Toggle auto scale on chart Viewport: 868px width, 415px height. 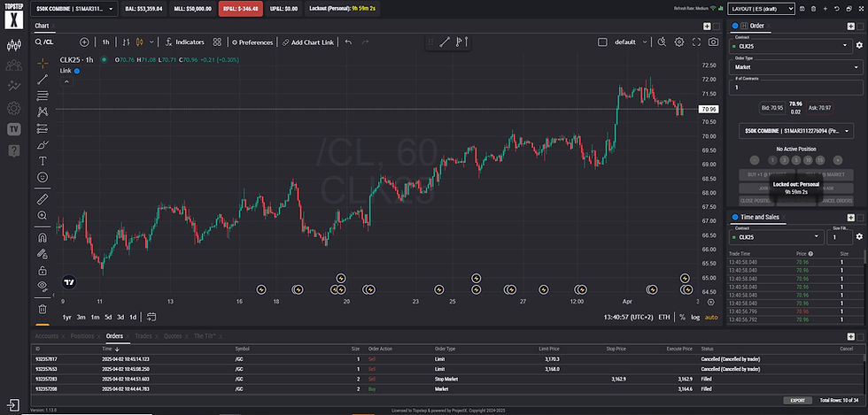(x=710, y=317)
